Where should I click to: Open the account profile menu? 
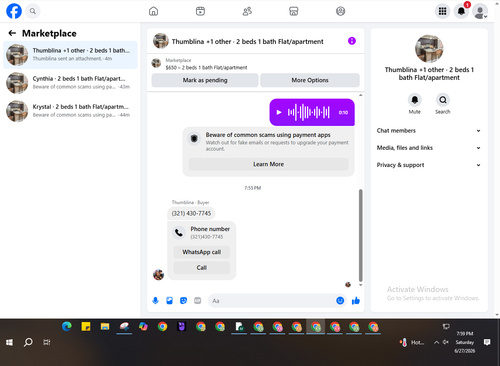pos(480,11)
